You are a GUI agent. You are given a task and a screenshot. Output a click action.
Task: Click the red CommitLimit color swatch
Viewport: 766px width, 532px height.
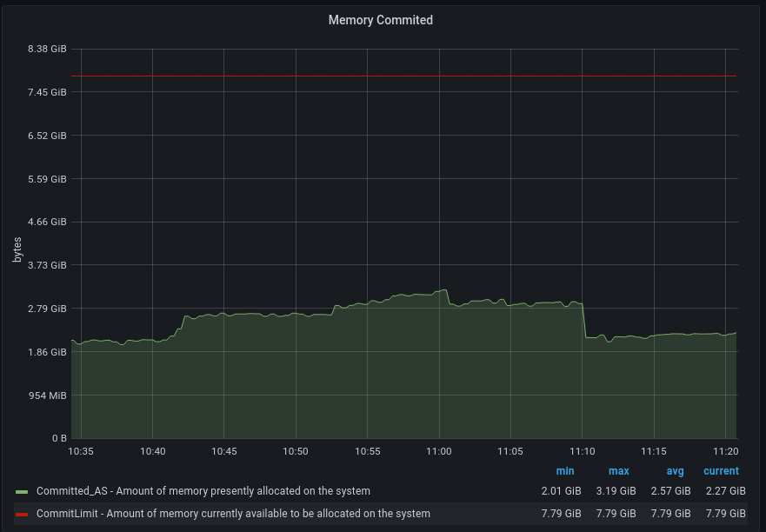[x=22, y=514]
